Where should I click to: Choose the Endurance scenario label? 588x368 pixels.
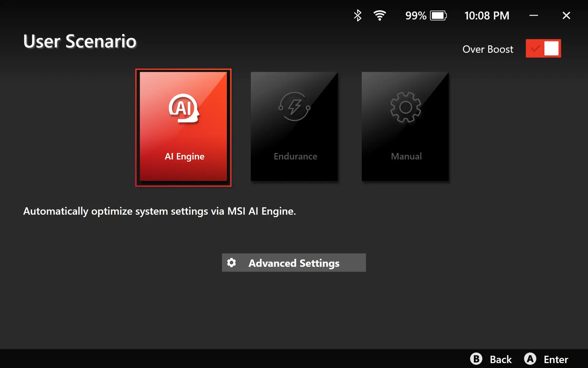pyautogui.click(x=295, y=156)
